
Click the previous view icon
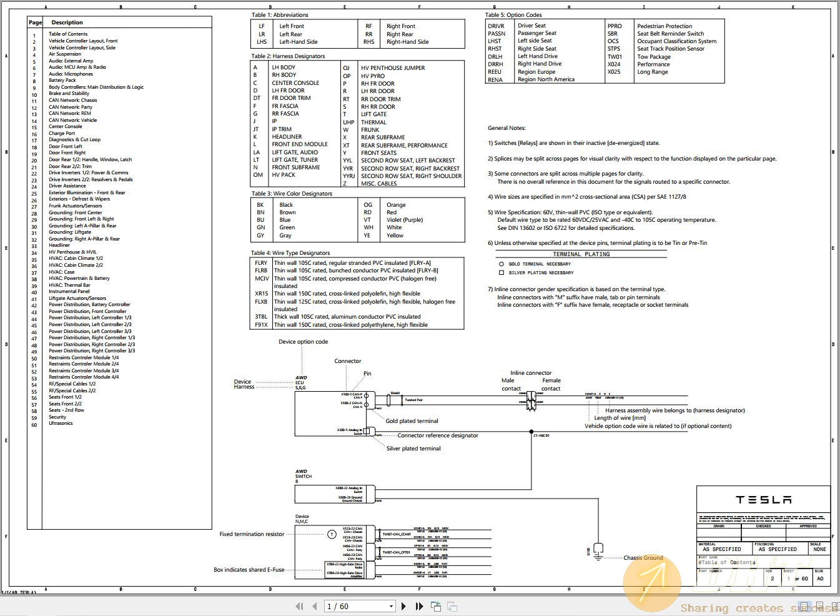click(436, 606)
